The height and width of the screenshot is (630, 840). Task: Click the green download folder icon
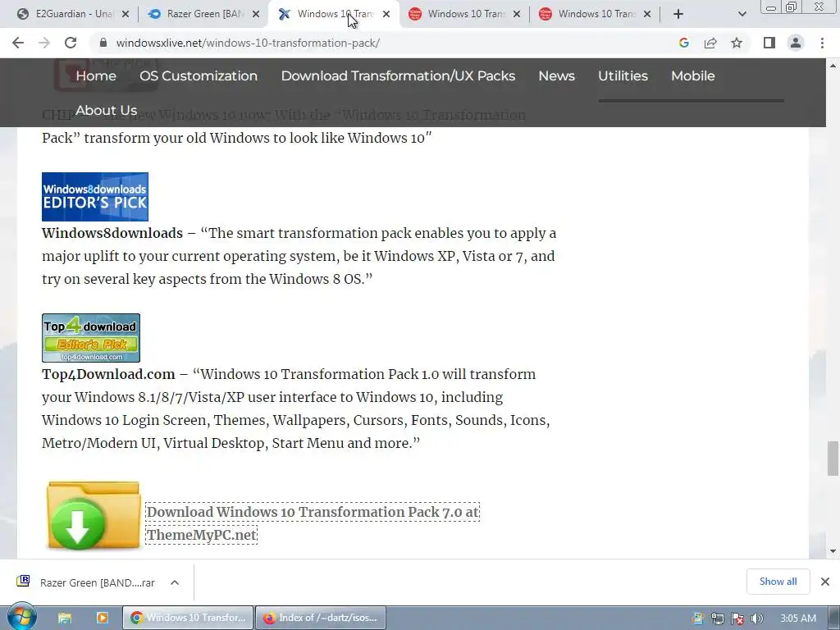click(93, 515)
